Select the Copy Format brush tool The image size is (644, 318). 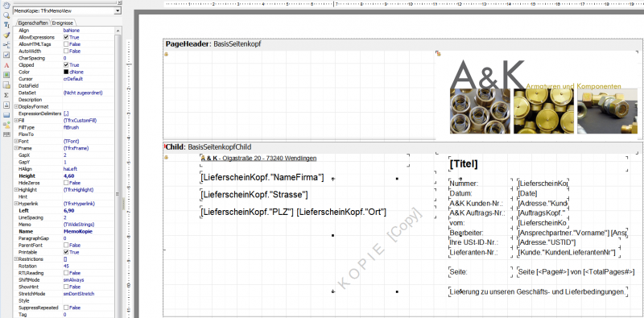click(6, 35)
